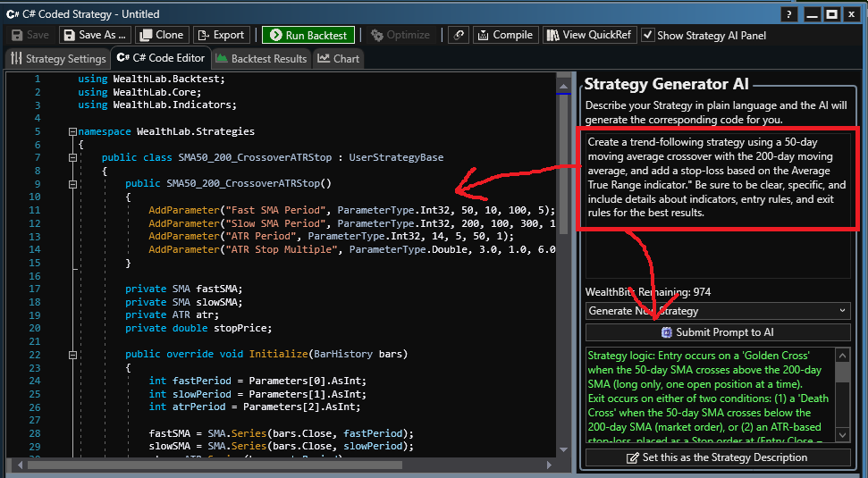
Task: Click the 'int atrPeriod' code line
Action: [x=255, y=407]
